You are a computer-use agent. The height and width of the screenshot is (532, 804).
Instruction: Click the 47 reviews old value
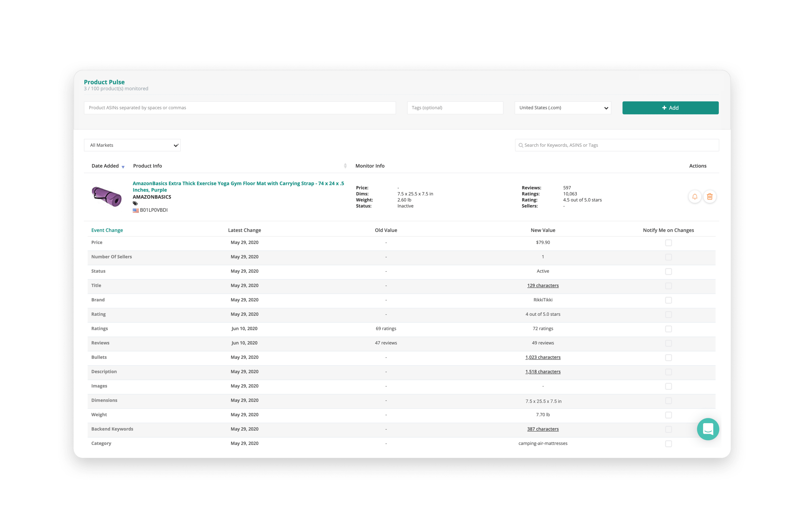point(386,343)
